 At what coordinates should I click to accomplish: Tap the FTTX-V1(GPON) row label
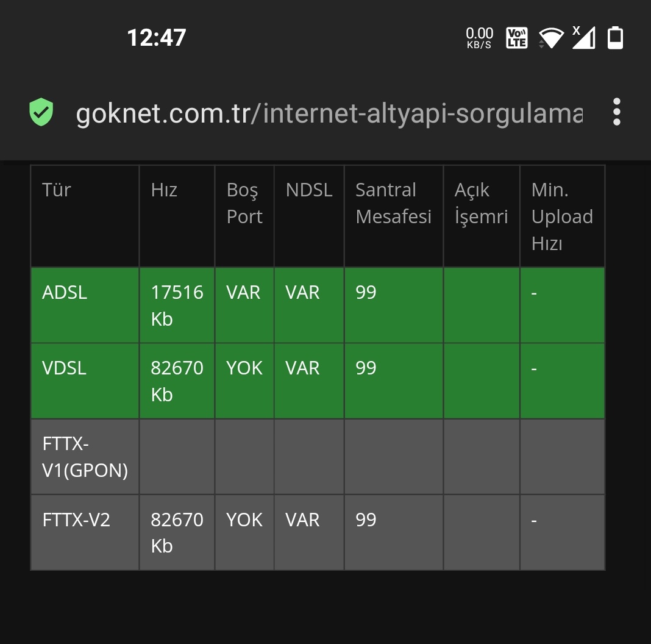(85, 457)
